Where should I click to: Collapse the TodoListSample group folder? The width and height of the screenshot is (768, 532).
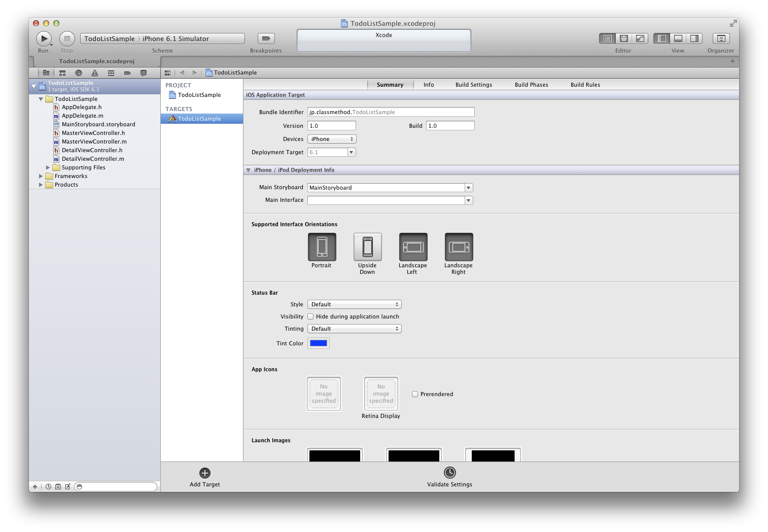click(41, 99)
